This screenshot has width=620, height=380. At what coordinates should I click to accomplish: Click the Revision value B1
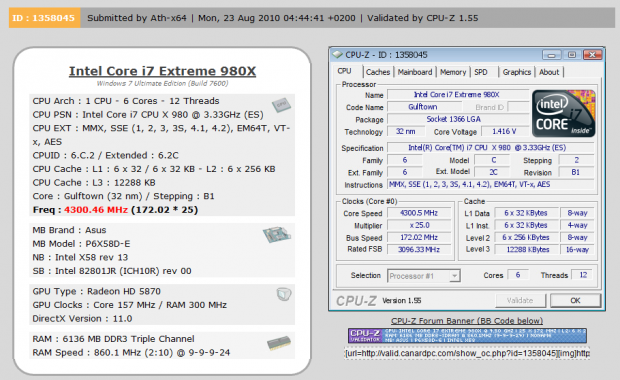click(x=576, y=172)
